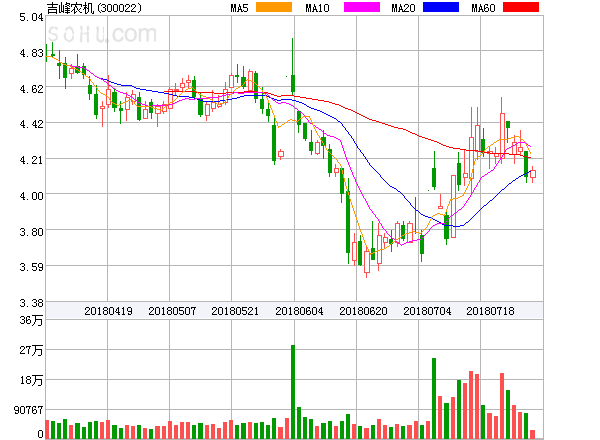The image size is (600, 440).
Task: Click the 5.04 price axis label
Action: pyautogui.click(x=31, y=17)
